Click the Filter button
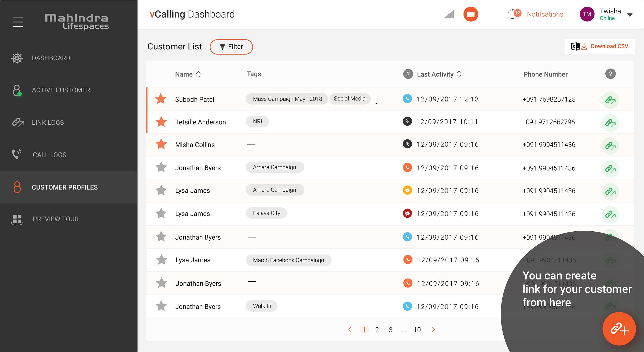The image size is (644, 352). tap(231, 47)
